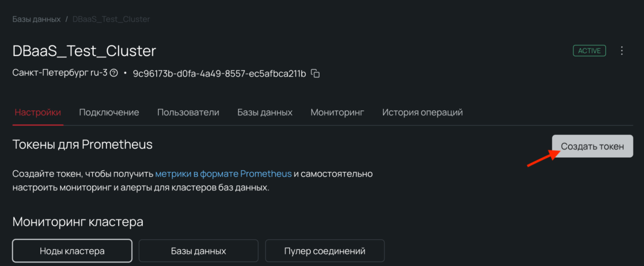Choose the Пулер соединений monitoring option
This screenshot has height=266, width=644.
pos(325,251)
